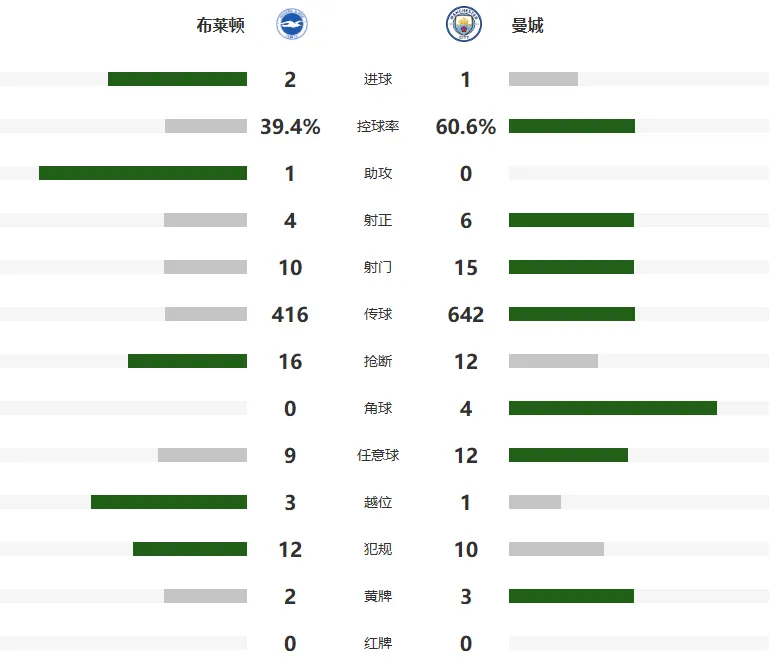Click the 642 passes value

tap(466, 314)
